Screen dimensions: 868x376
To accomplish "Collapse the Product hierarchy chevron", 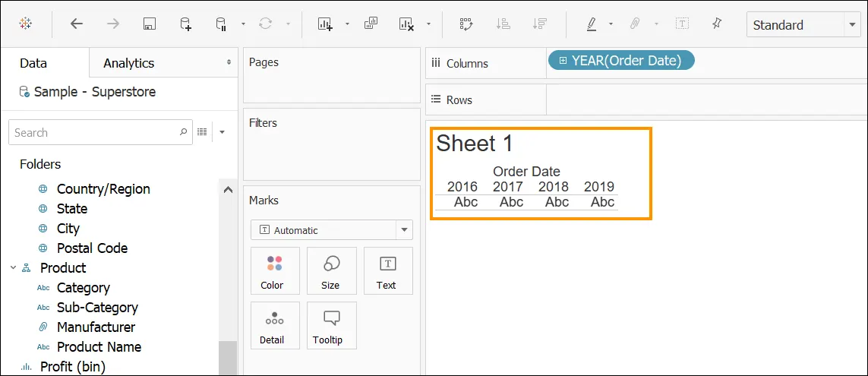I will tap(13, 267).
